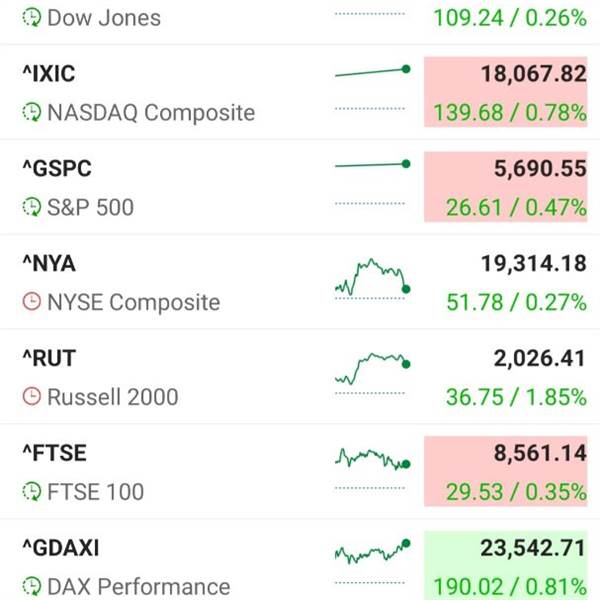This screenshot has width=600, height=600.
Task: Click the delayed-quote clock icon beside Dow Jones
Action: [31, 18]
